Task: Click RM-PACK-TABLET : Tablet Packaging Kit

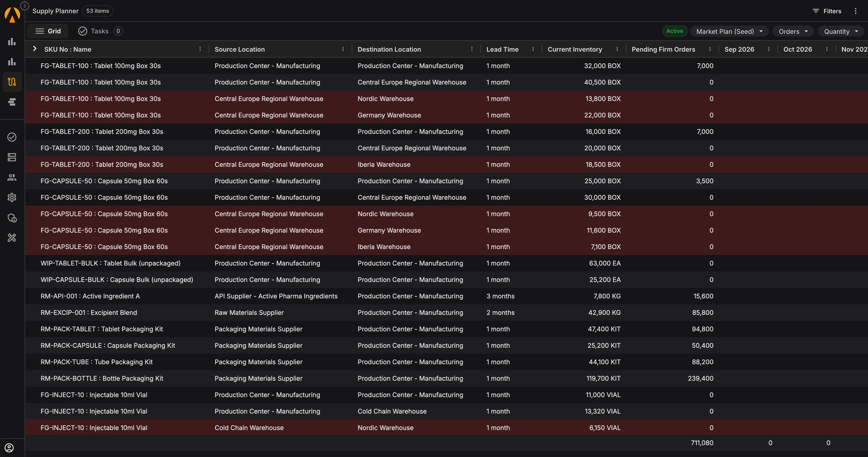Action: [102, 329]
